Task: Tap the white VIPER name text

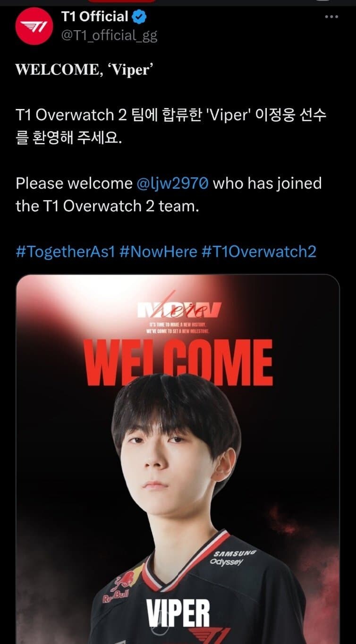Action: pyautogui.click(x=178, y=614)
